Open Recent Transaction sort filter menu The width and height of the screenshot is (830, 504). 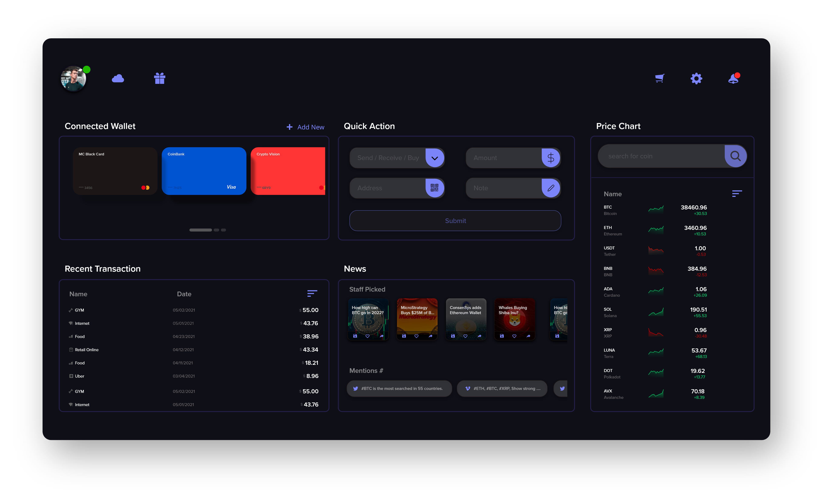312,294
